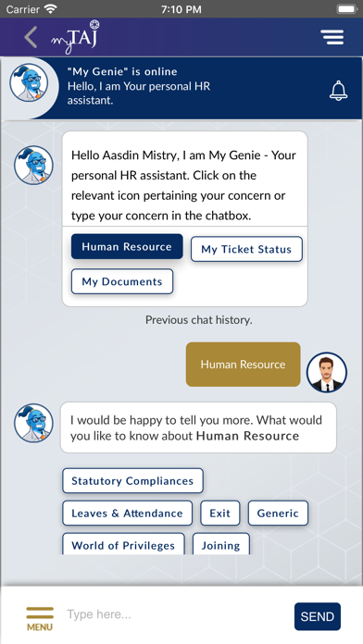Viewport: 363px width, 644px height.
Task: Tap the back arrow in header
Action: coord(31,37)
